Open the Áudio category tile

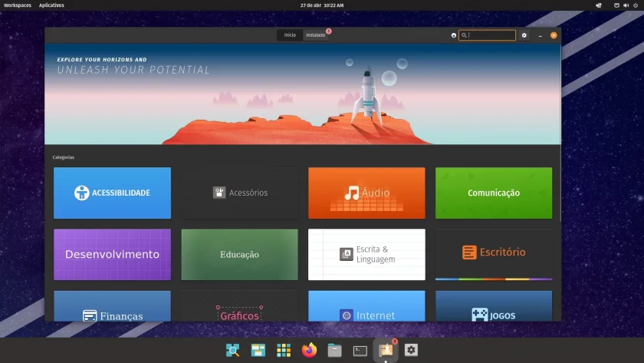pos(366,193)
